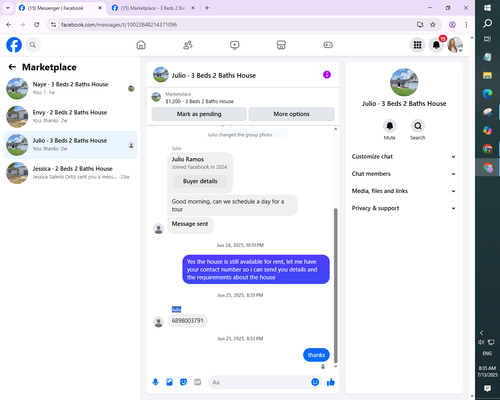Search in conversation with magnifier icon
500x400 pixels.
pos(418,126)
